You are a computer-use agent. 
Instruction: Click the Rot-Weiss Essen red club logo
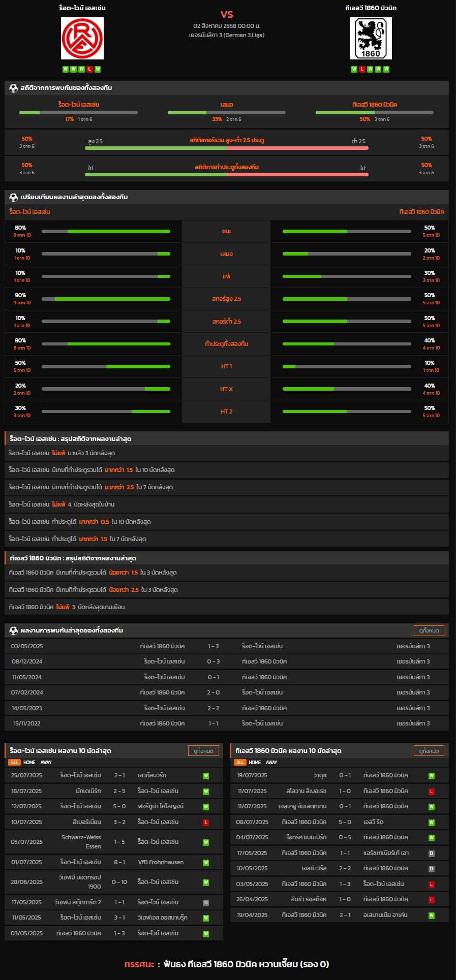point(82,39)
